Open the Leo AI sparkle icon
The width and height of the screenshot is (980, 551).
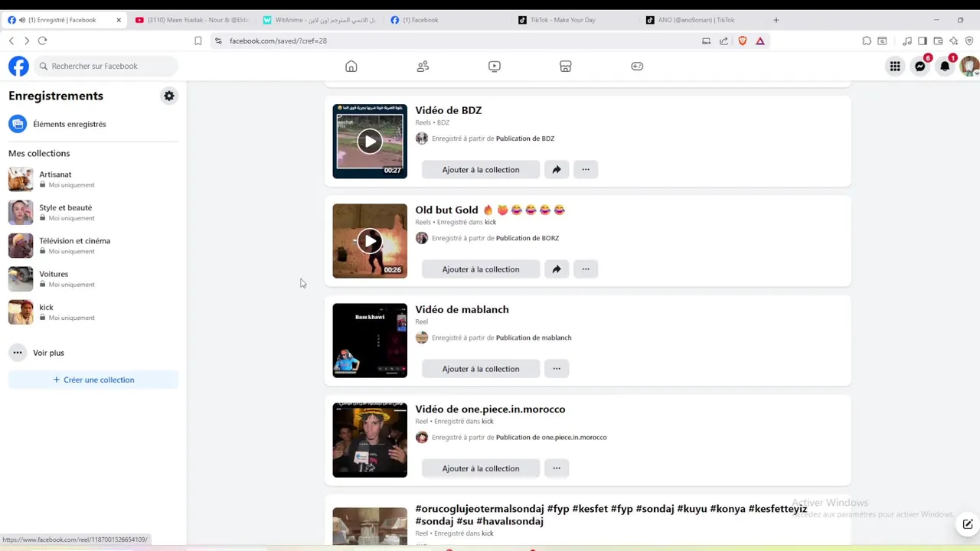pyautogui.click(x=953, y=41)
